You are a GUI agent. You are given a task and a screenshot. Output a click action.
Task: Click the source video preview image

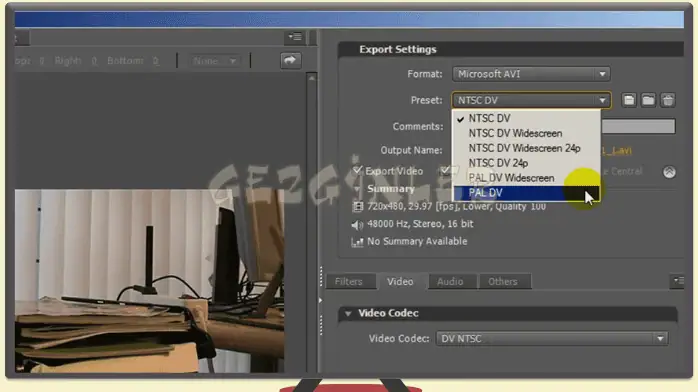pos(150,281)
